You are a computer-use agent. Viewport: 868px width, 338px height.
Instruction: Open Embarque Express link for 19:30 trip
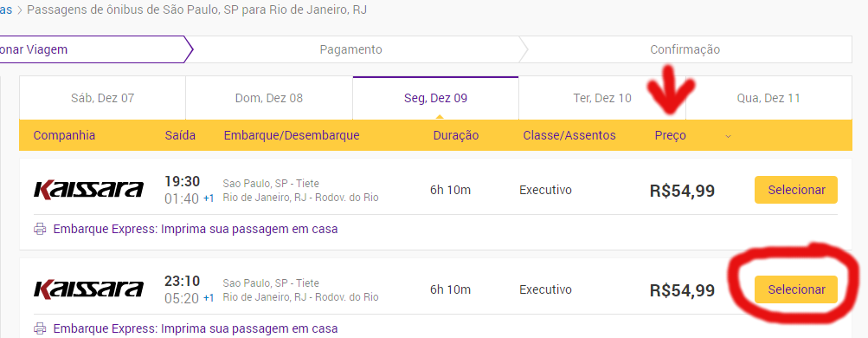(x=195, y=229)
